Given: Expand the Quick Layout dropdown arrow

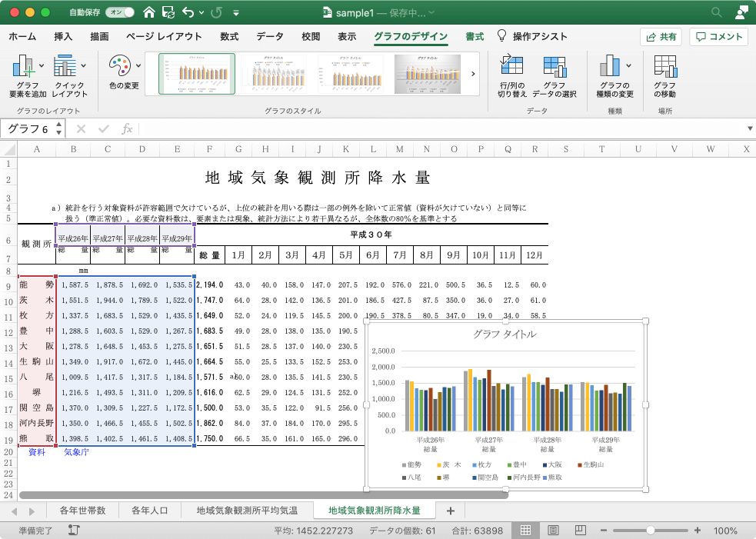Looking at the screenshot, I should (x=83, y=65).
